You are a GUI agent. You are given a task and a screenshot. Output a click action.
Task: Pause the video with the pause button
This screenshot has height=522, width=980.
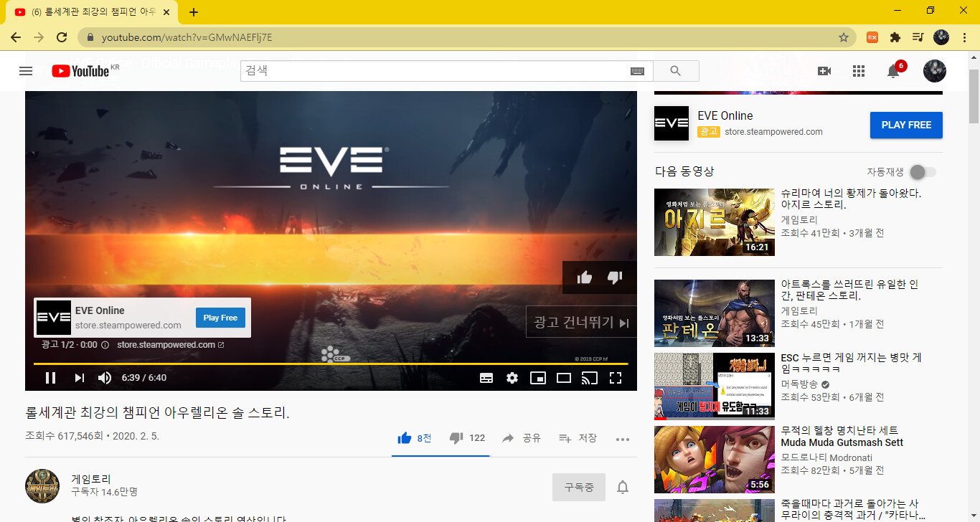pos(51,378)
